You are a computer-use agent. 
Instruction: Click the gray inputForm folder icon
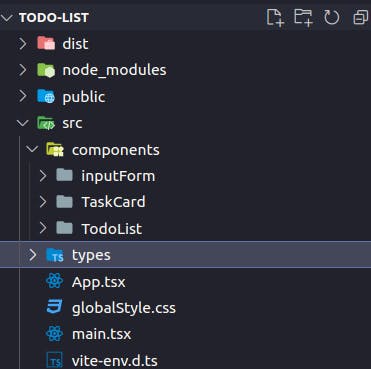click(64, 175)
